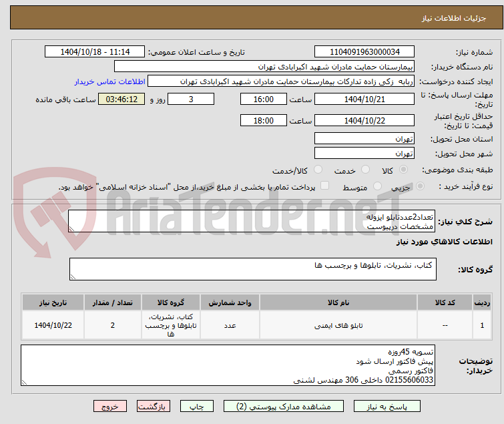
Task: Click the buyer notes text area
Action: (228, 365)
